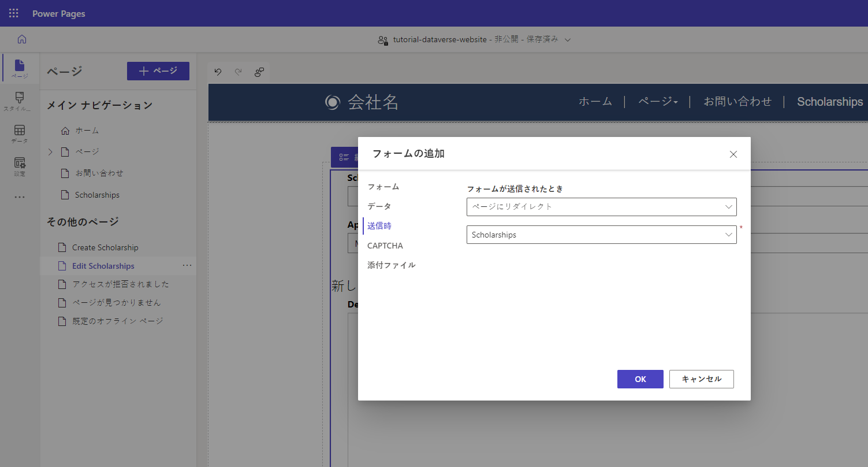Confirm the form settings with OK

pos(640,379)
